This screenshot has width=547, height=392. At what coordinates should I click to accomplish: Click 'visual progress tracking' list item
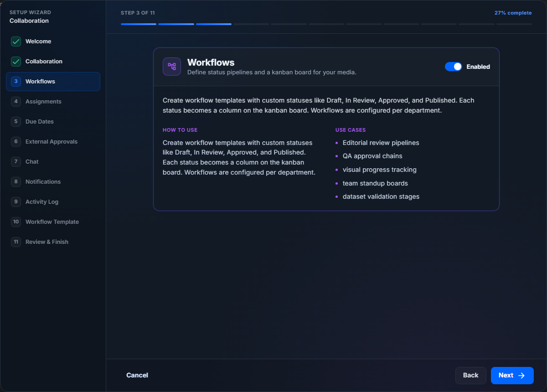(x=380, y=170)
